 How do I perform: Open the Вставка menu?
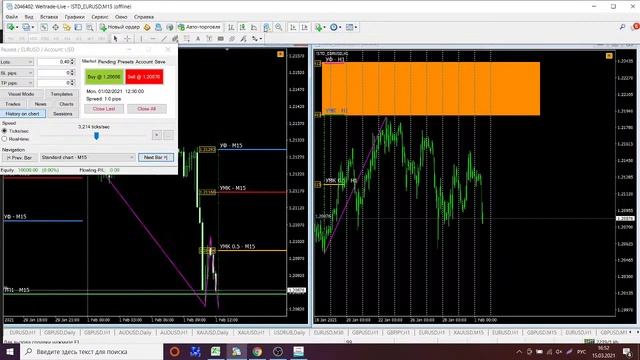tap(49, 17)
